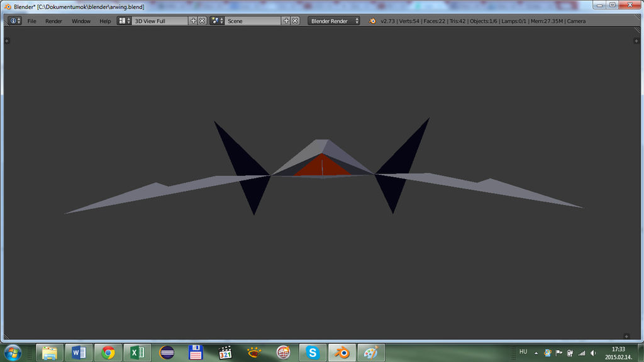The image size is (644, 362).
Task: Launch Media Player Classic from the taskbar
Action: (225, 353)
